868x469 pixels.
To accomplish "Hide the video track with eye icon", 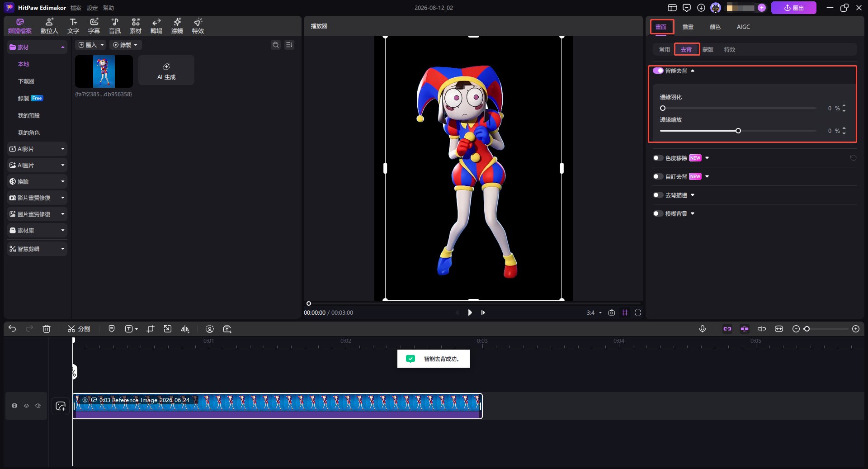I will [x=26, y=406].
